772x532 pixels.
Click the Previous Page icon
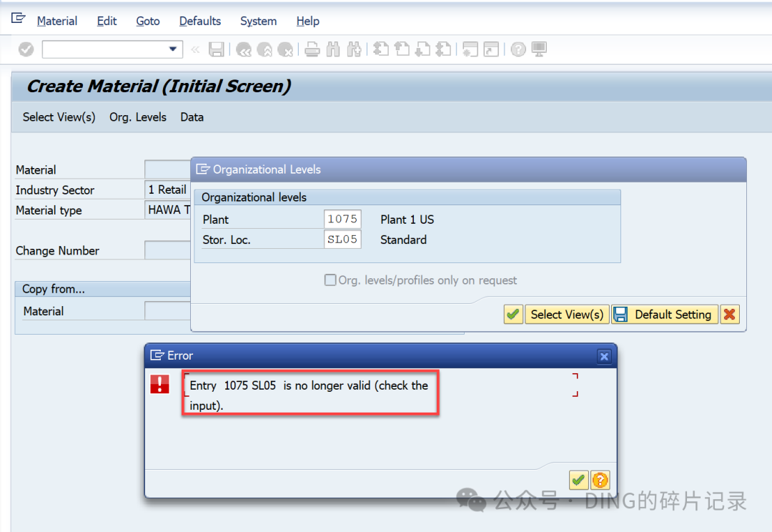pyautogui.click(x=402, y=49)
